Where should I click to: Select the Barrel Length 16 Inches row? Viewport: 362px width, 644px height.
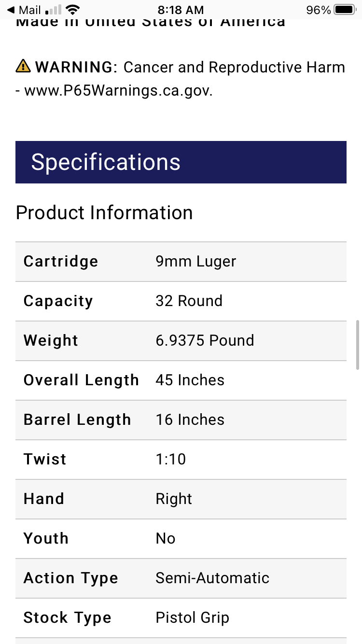point(181,420)
